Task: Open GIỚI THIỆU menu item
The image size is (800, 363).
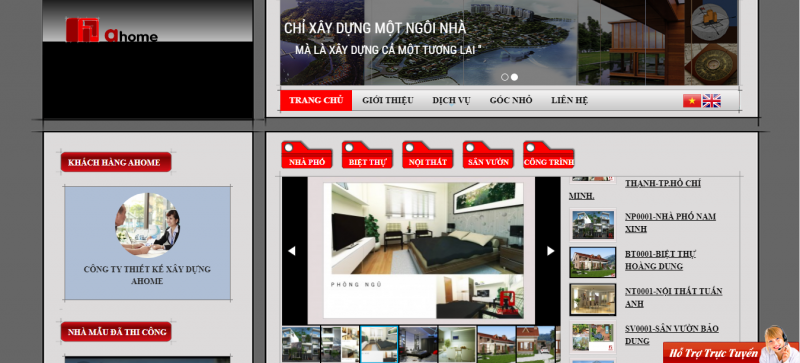Action: pyautogui.click(x=388, y=100)
